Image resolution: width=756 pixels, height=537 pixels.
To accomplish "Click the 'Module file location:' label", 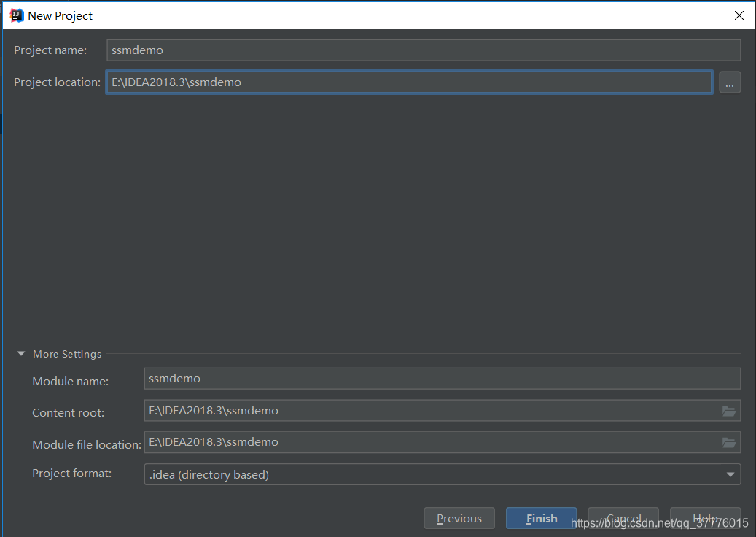I will coord(87,444).
